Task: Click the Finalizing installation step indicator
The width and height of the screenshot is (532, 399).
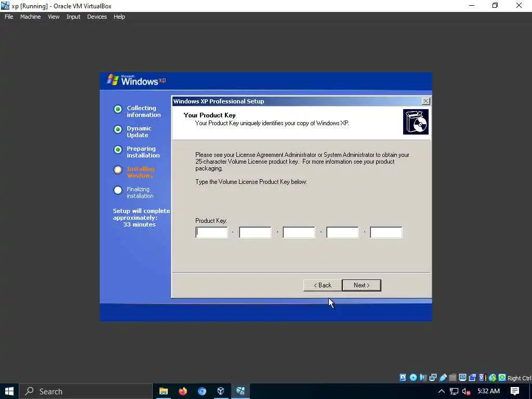Action: [x=118, y=190]
